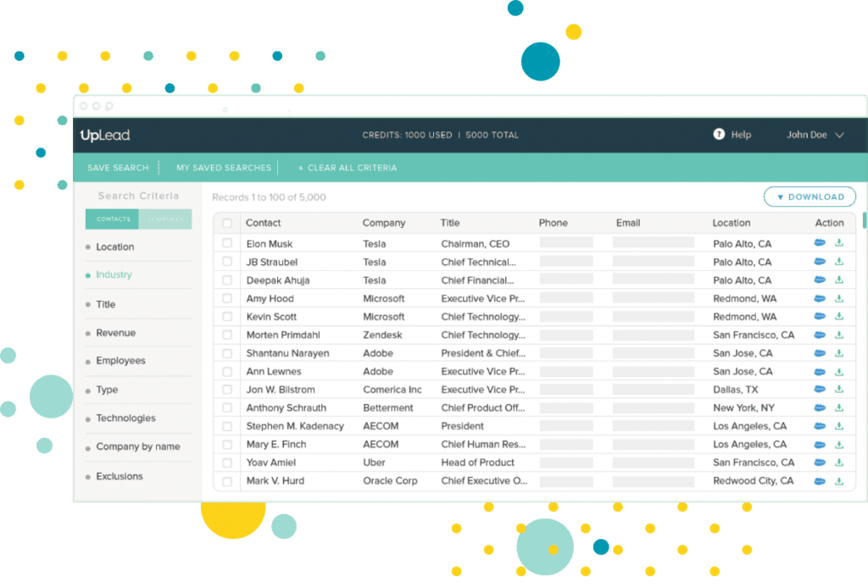Screen dimensions: 868x588
Task: Click Salesforce cloud icon for Stephen M. Kadenacy
Action: [820, 426]
